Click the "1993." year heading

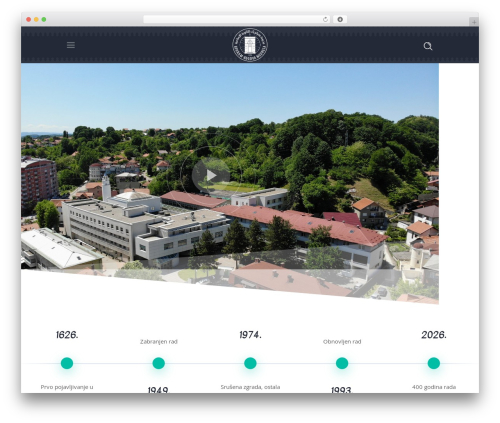[342, 390]
